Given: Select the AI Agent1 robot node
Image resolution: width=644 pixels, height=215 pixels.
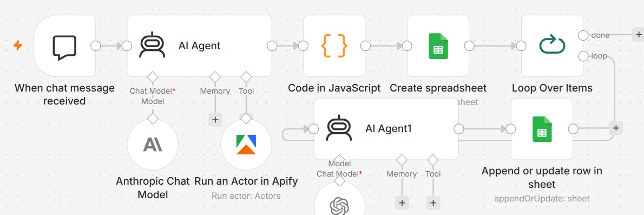Looking at the screenshot, I should pyautogui.click(x=386, y=129).
